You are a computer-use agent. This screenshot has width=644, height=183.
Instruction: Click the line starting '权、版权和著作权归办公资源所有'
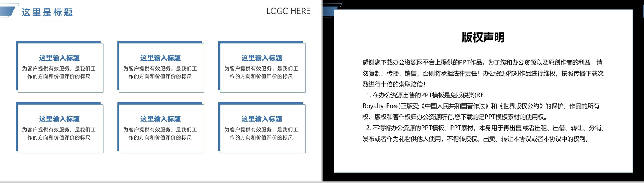pyautogui.click(x=455, y=117)
